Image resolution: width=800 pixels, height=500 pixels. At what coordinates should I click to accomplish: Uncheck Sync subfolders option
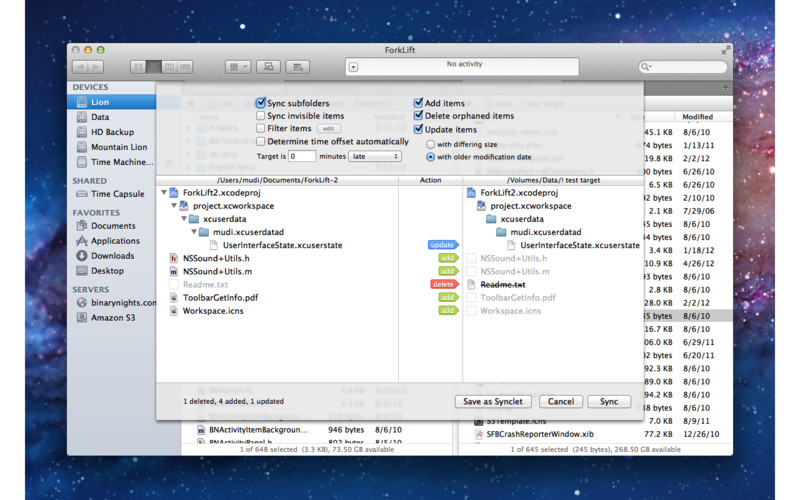coord(261,103)
